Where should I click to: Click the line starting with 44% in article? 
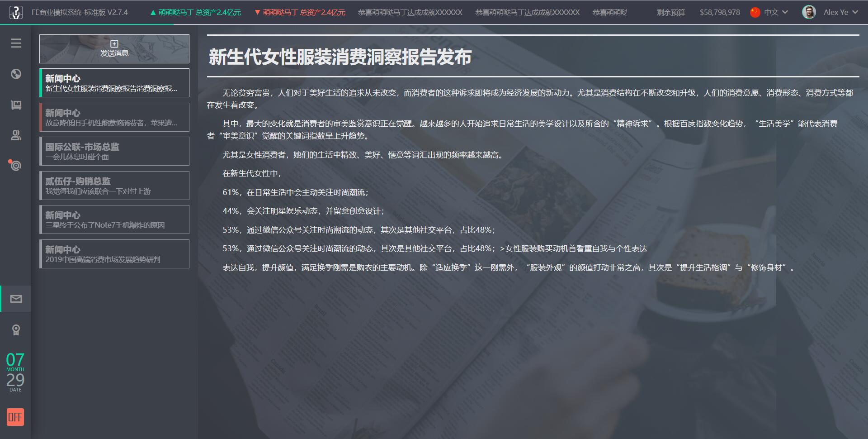[x=303, y=211]
